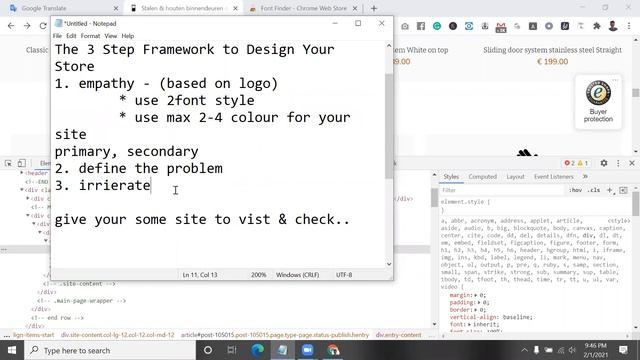Viewport: 640px width, 360px height.
Task: Close the Google Translate tab
Action: point(116,8)
